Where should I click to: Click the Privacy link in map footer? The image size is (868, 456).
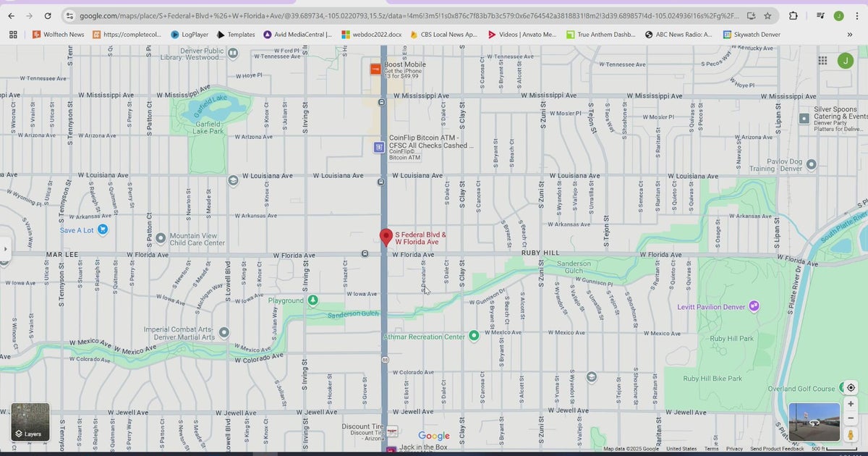(734, 449)
